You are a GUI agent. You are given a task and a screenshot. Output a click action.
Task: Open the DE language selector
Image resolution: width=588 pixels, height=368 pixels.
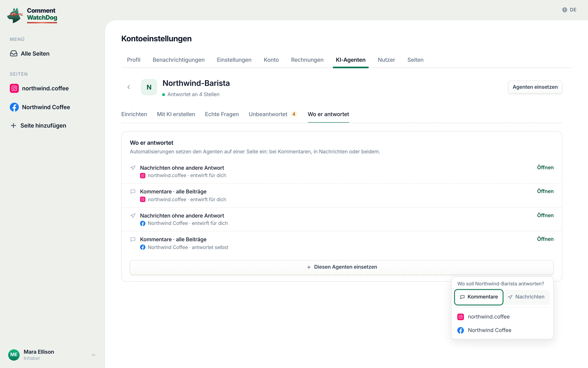569,10
